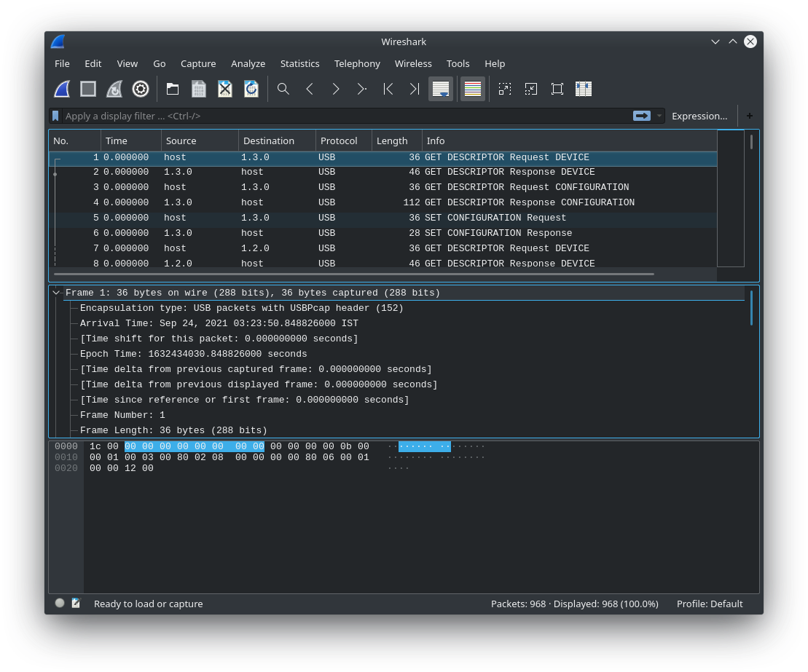Open capture options gear icon
This screenshot has height=672, width=808.
coord(141,89)
